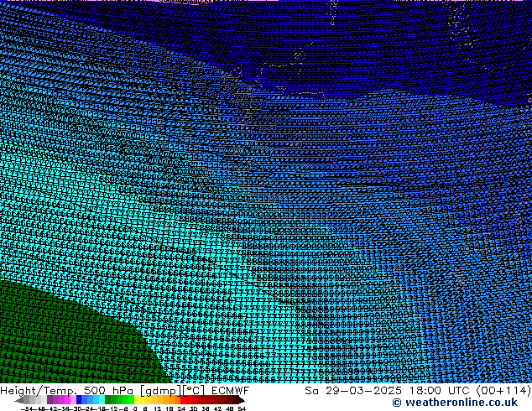Open the weatheronline.co.uk copyright link
Image resolution: width=532 pixels, height=411 pixels.
(x=455, y=403)
